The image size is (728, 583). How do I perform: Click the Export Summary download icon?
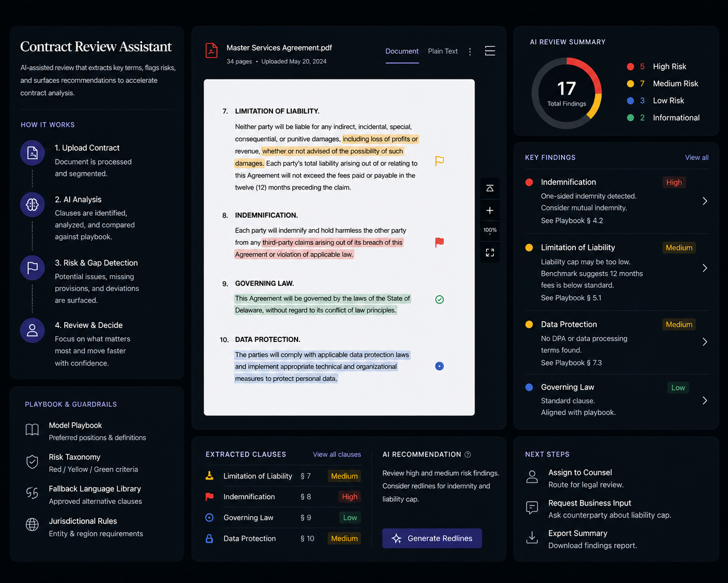pyautogui.click(x=532, y=538)
